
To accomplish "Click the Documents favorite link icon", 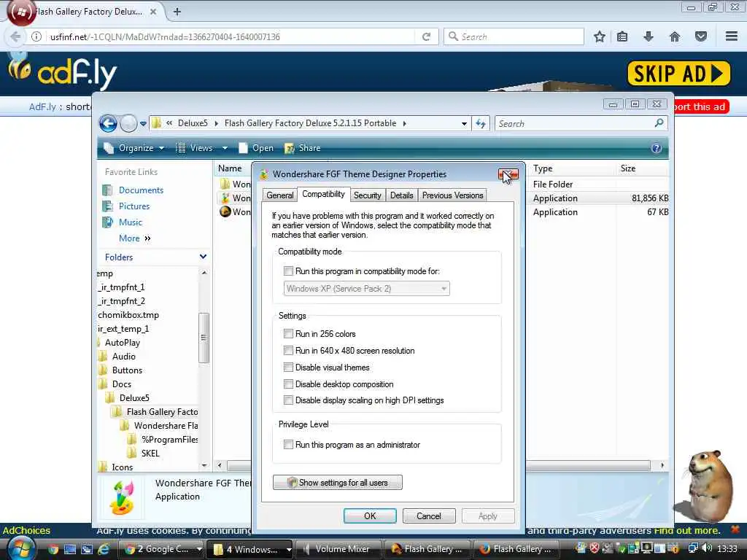I will (x=108, y=190).
